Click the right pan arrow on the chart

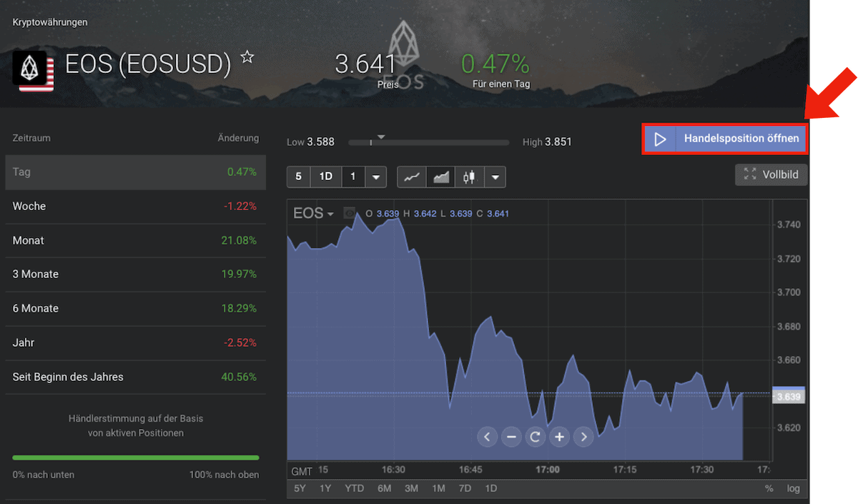click(583, 436)
